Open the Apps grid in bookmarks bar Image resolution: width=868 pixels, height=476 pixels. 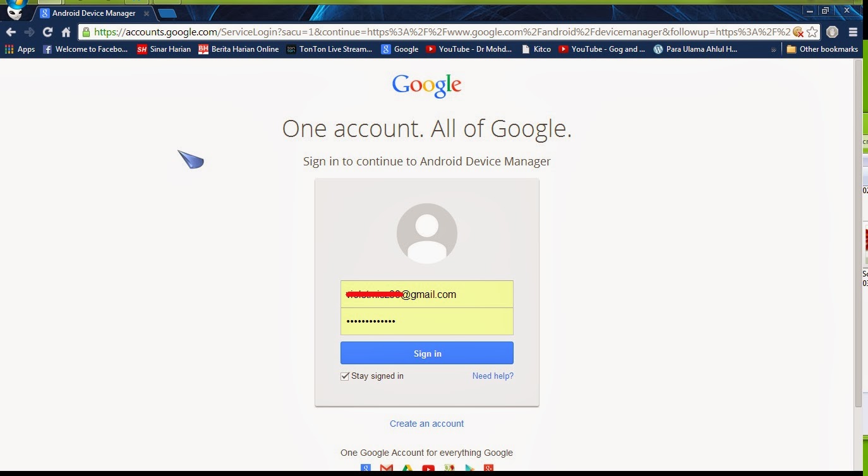20,49
